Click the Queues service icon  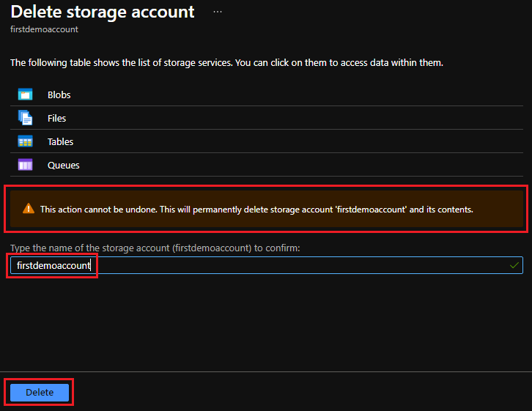pyautogui.click(x=26, y=165)
